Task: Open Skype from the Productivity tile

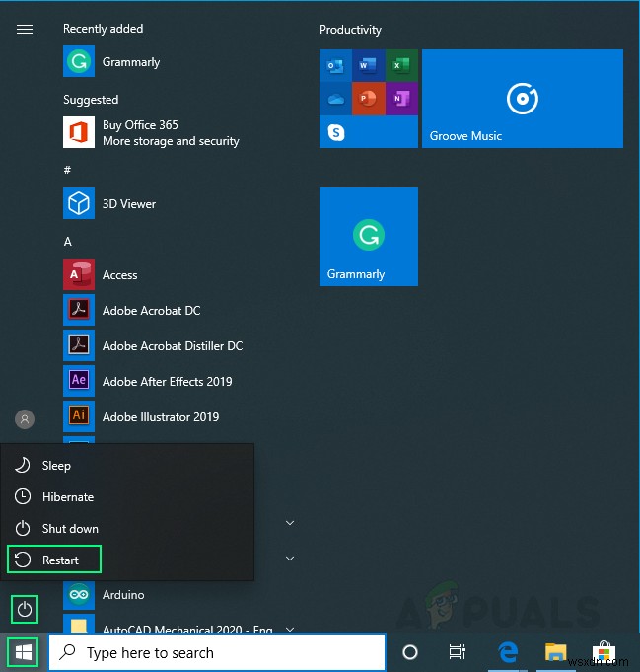Action: tap(336, 132)
